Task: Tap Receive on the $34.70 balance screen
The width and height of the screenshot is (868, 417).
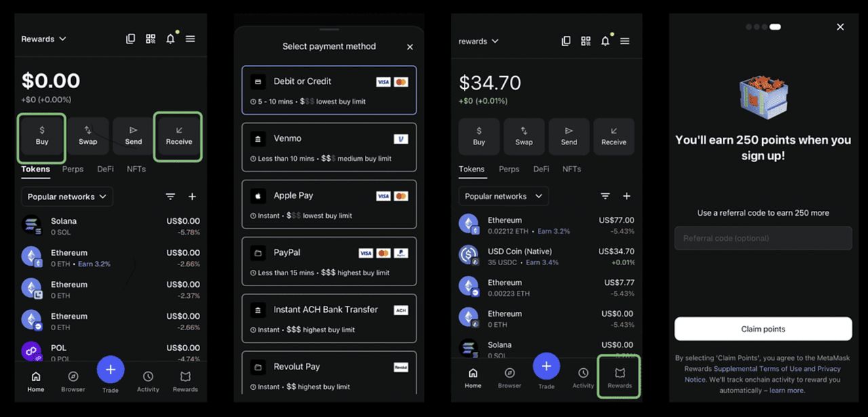Action: point(614,137)
